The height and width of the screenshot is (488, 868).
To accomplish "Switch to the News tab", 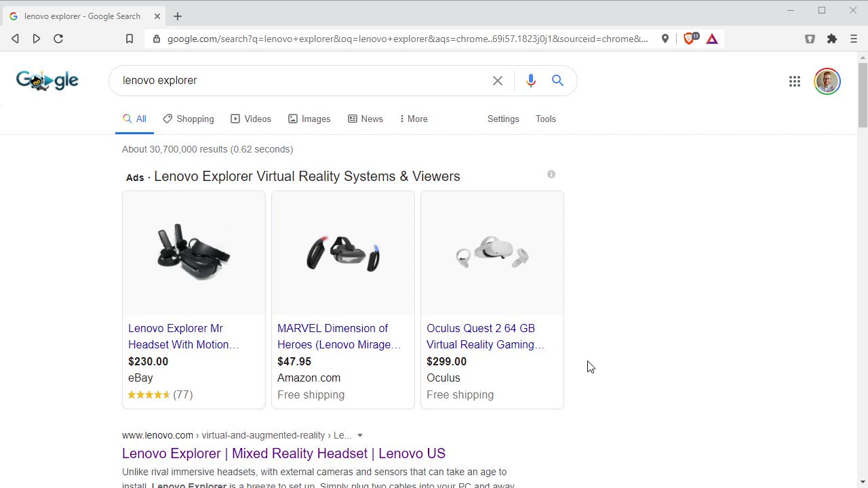I will pos(366,119).
